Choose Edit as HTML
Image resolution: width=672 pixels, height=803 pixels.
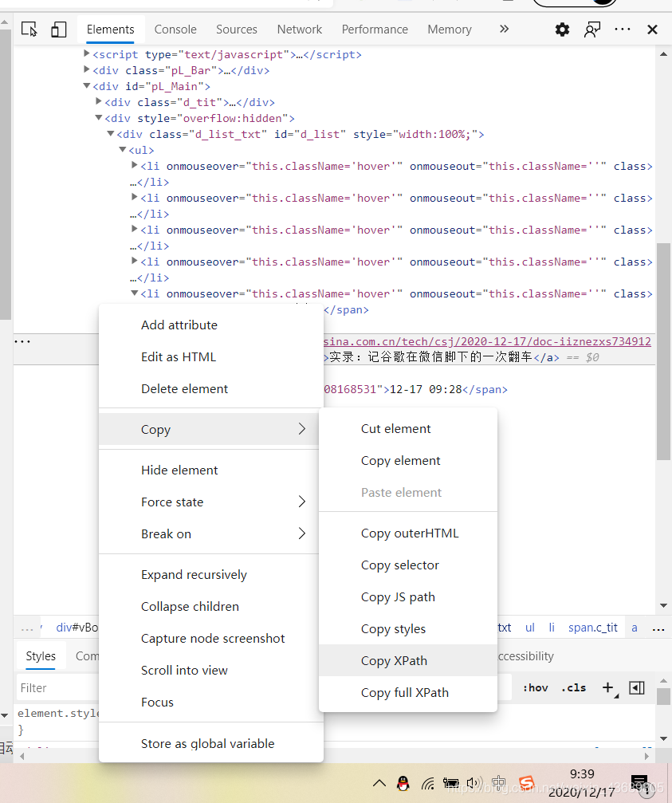(211, 357)
